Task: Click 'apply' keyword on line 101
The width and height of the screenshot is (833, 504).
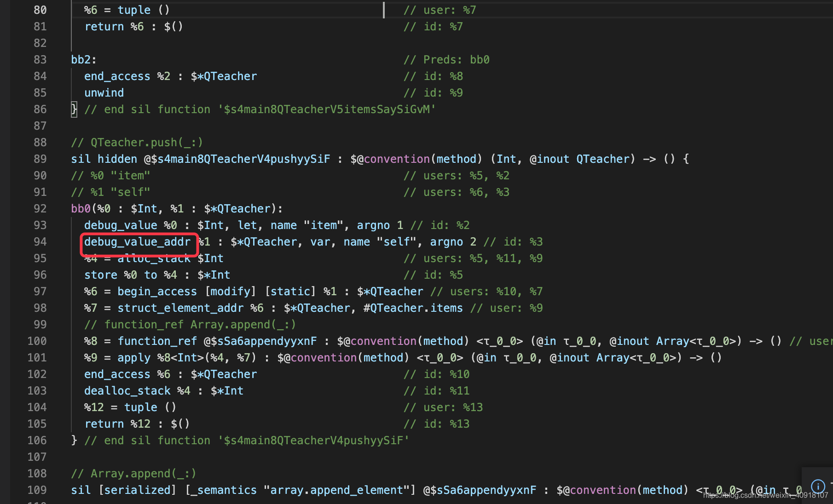Action: 134,358
